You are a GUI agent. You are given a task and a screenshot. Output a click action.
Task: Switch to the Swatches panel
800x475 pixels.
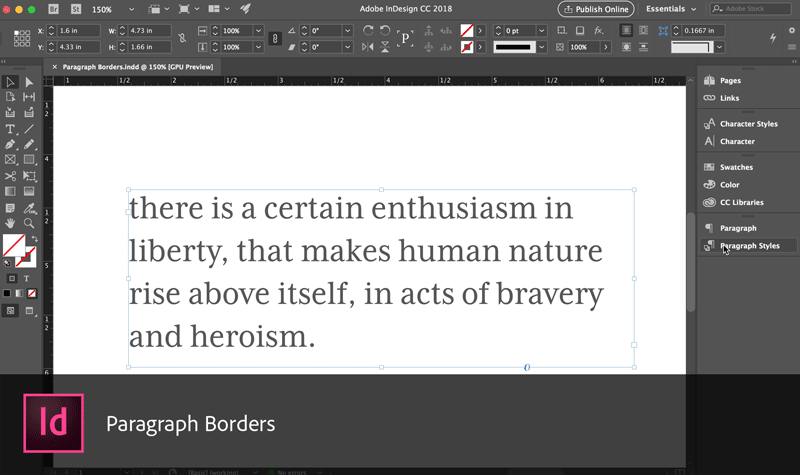click(736, 167)
